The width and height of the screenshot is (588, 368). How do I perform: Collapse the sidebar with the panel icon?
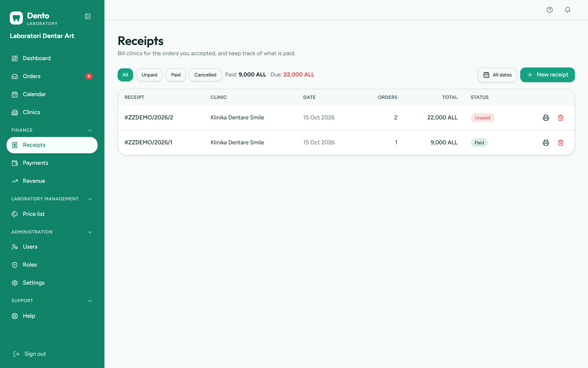point(88,16)
